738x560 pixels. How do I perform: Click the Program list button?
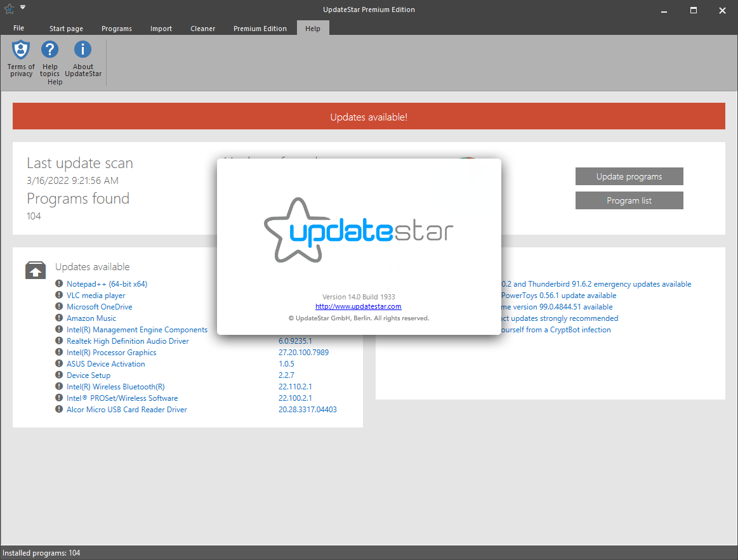629,200
